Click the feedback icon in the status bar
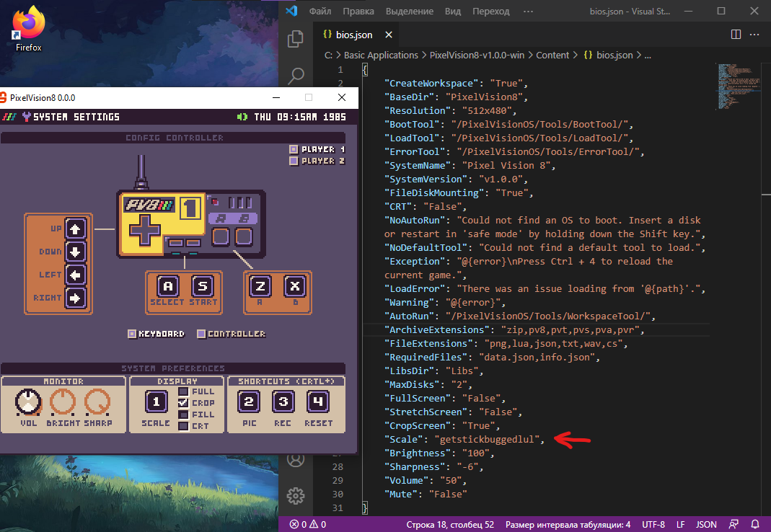The image size is (771, 532). tap(733, 525)
